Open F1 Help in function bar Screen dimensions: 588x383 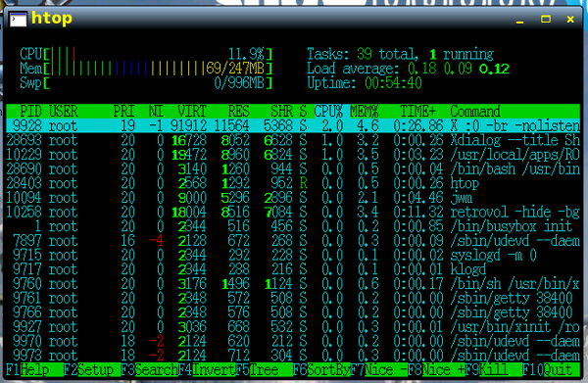click(34, 370)
